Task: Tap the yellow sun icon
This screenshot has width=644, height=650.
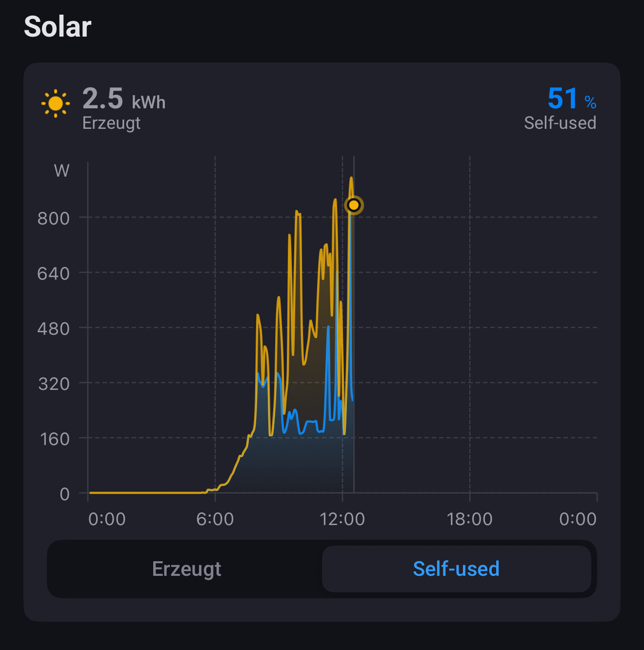Action: click(x=56, y=103)
